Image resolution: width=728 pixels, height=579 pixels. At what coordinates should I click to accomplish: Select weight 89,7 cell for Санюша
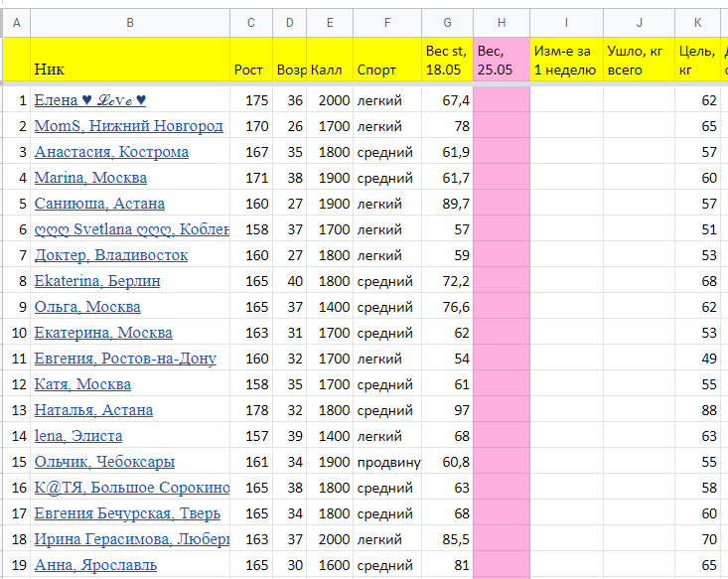click(x=447, y=204)
